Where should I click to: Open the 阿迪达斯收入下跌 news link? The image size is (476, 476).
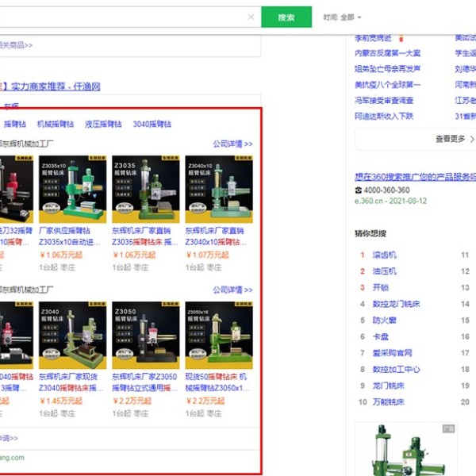384,117
